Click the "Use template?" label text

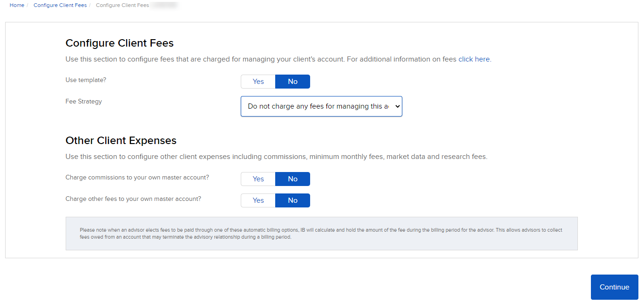[x=86, y=80]
